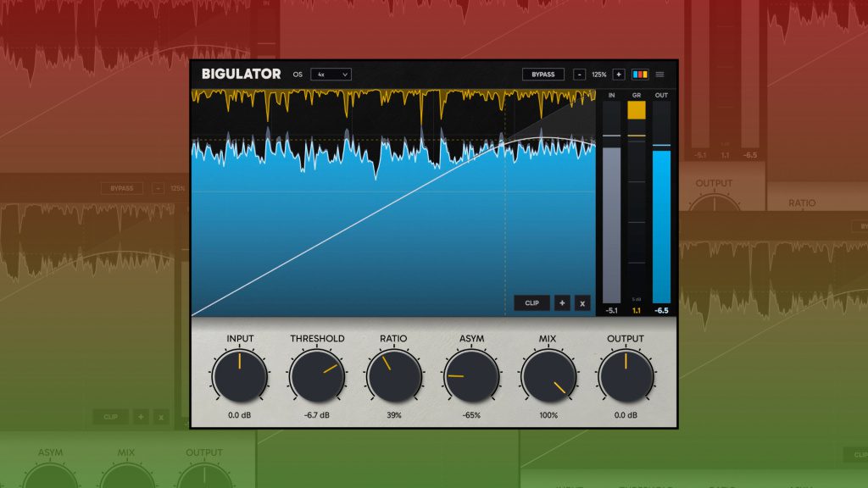Click the MIX knob
The image size is (868, 488).
tap(548, 376)
